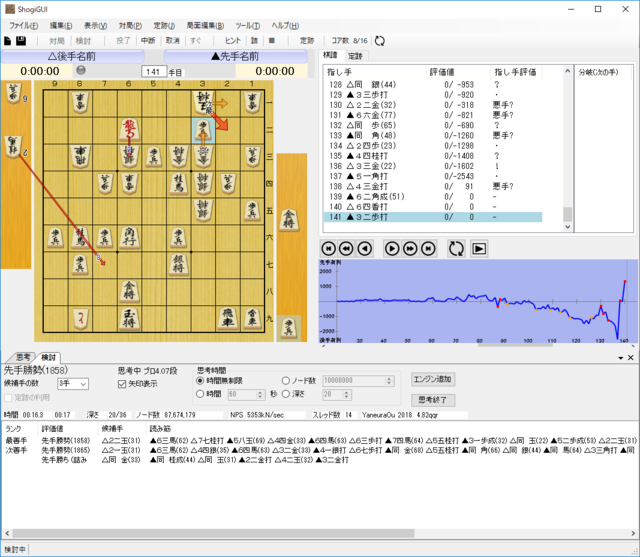Image resolution: width=640 pixels, height=557 pixels.
Task: Click the new file icon in toolbar
Action: (7, 41)
